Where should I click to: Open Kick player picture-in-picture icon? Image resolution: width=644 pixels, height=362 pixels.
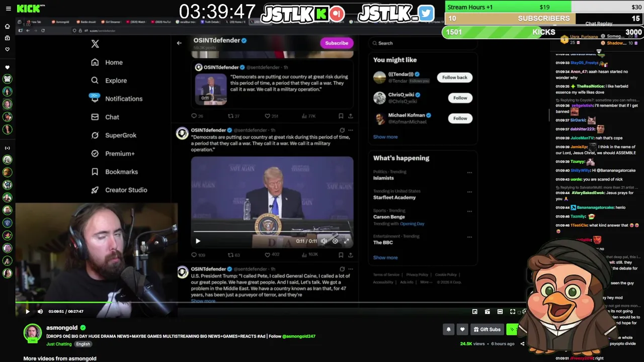pyautogui.click(x=475, y=312)
